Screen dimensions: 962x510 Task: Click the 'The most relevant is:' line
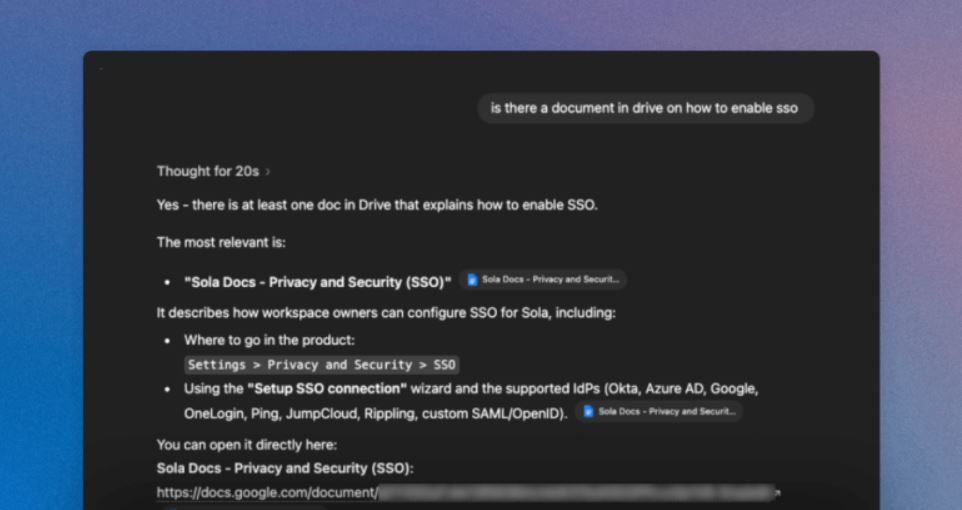(221, 242)
